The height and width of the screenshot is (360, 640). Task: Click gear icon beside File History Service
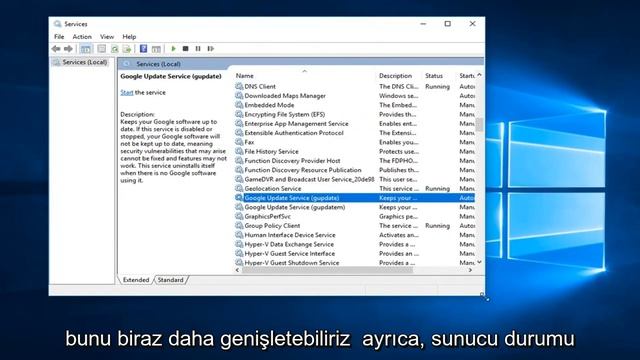[239, 151]
